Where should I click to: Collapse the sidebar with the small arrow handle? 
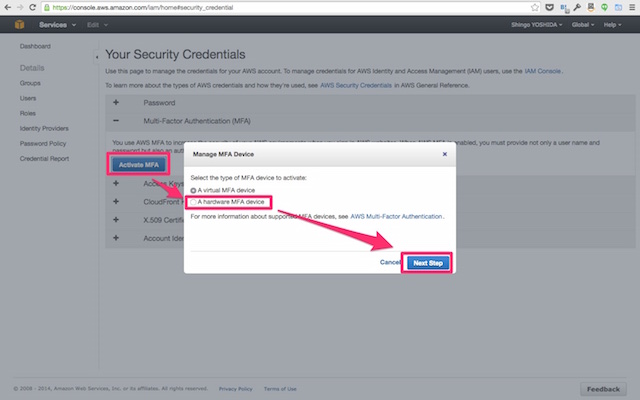(x=97, y=57)
